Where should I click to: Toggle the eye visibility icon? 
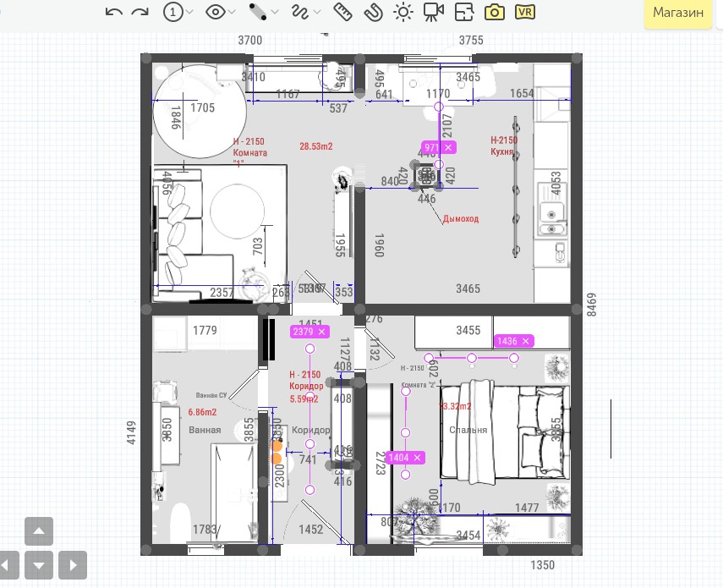pos(215,12)
